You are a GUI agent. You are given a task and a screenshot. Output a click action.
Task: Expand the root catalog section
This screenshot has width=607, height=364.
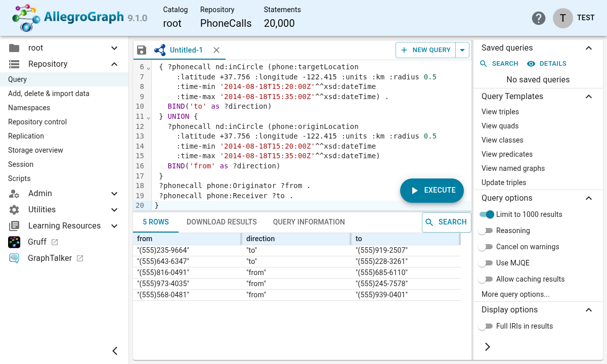pyautogui.click(x=114, y=48)
